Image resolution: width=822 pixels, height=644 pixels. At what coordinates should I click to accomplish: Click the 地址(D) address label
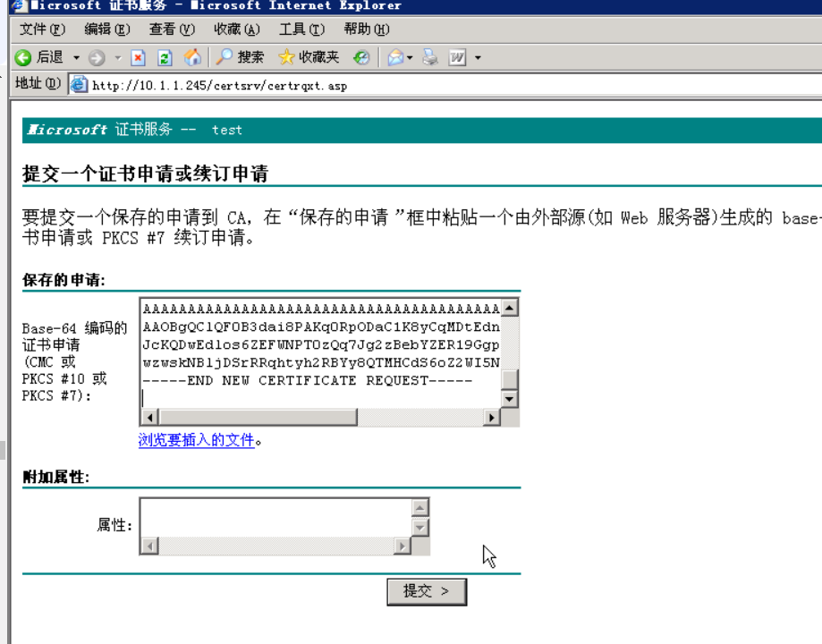click(x=38, y=83)
